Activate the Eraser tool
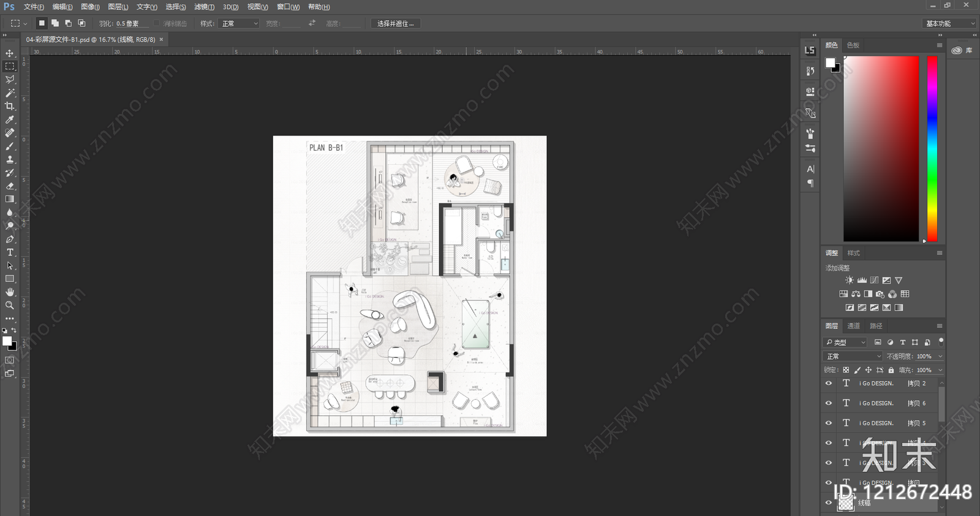 click(x=10, y=186)
